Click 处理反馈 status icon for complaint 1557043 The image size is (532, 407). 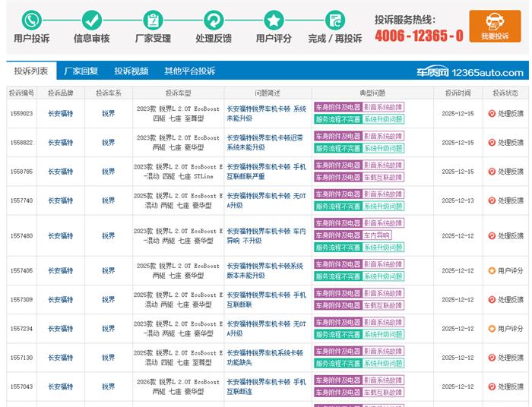(x=492, y=386)
